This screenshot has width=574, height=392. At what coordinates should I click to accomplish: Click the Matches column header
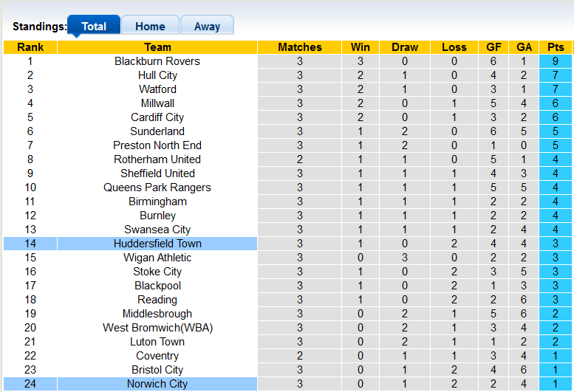[x=300, y=47]
